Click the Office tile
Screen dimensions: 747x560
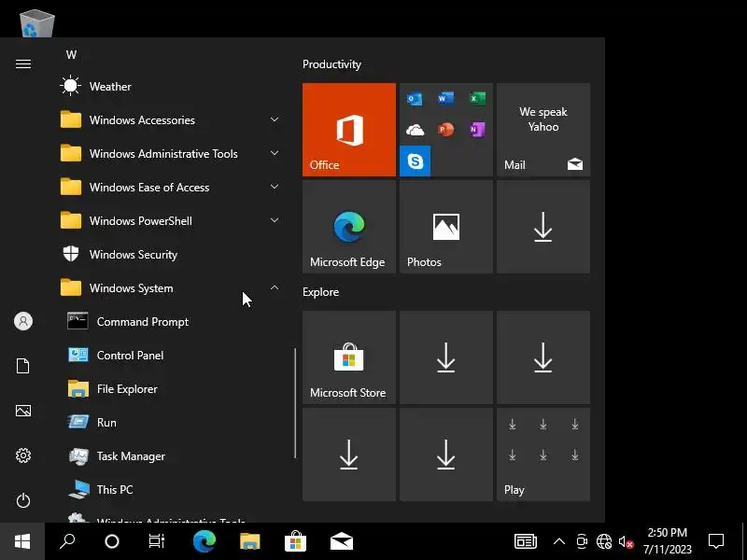(348, 130)
